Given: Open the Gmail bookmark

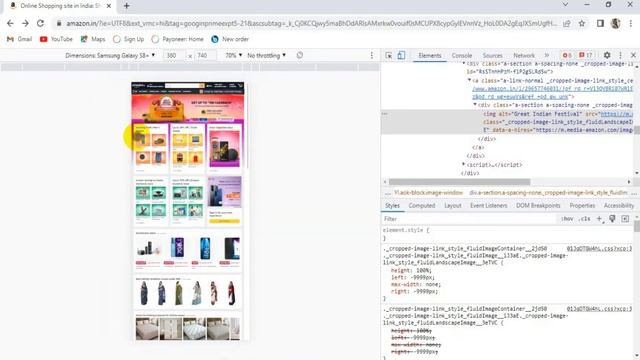Looking at the screenshot, I should click(19, 39).
